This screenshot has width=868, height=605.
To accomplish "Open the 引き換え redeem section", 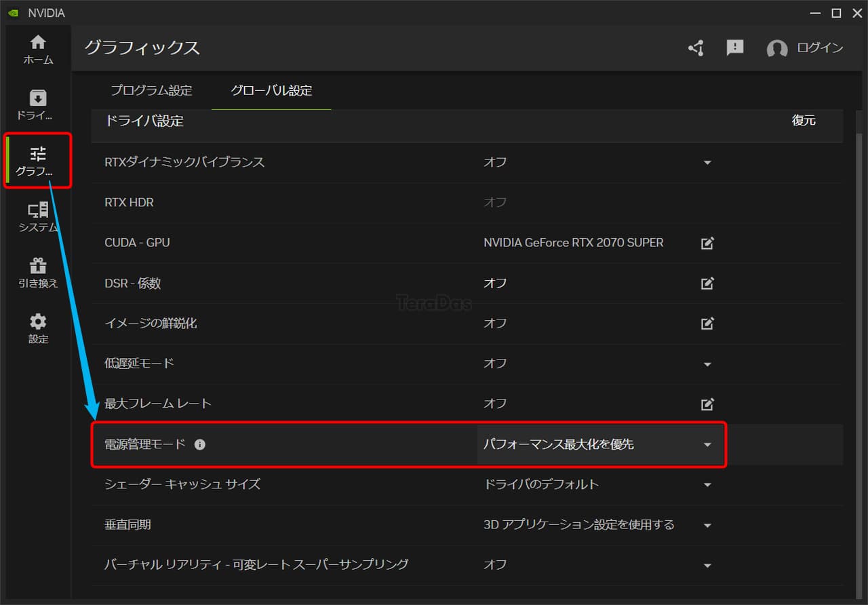I will [38, 273].
